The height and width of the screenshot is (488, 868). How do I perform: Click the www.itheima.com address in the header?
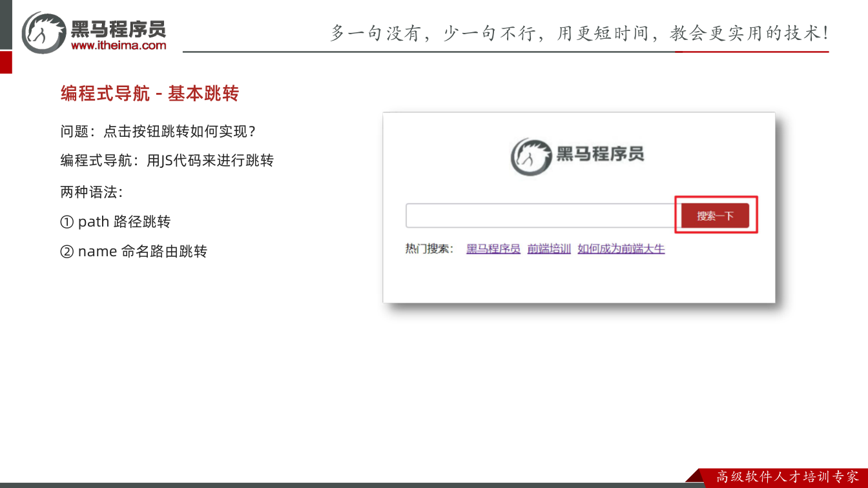tap(118, 45)
